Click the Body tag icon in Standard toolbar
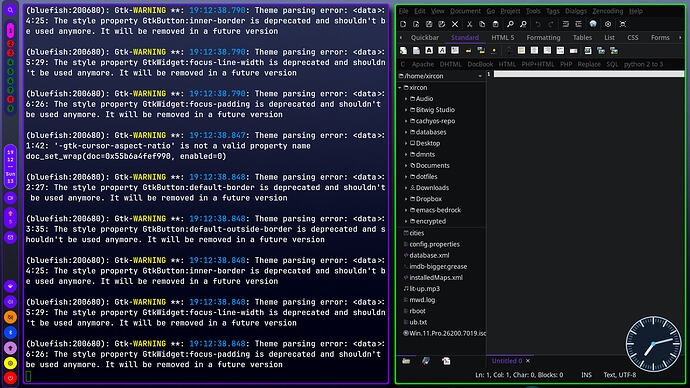Image resolution: width=690 pixels, height=388 pixels. click(x=416, y=51)
